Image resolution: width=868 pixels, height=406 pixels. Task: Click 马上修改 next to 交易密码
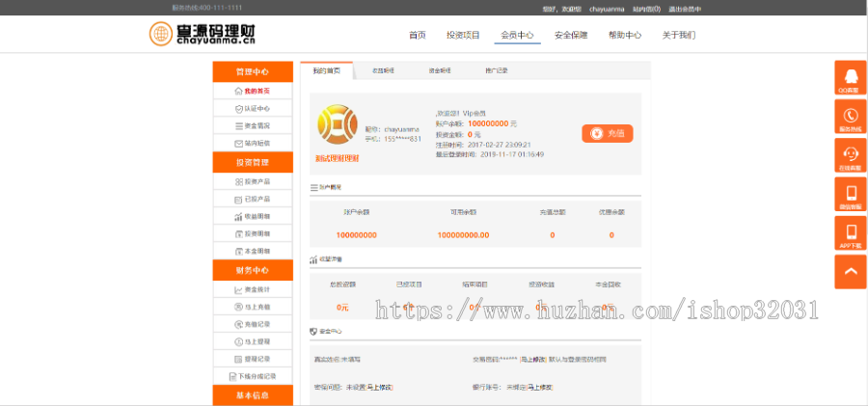click(x=532, y=360)
